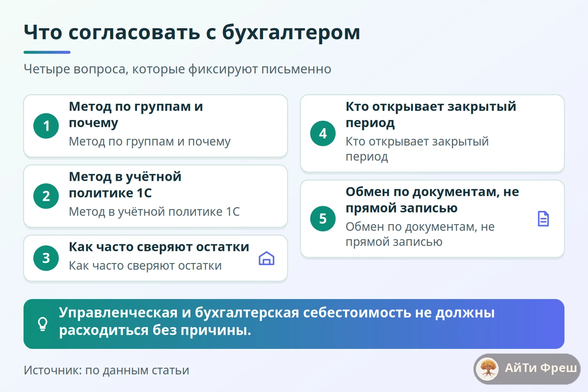Select the bold 'Кто открывает закрытый период' heading

pos(431,114)
